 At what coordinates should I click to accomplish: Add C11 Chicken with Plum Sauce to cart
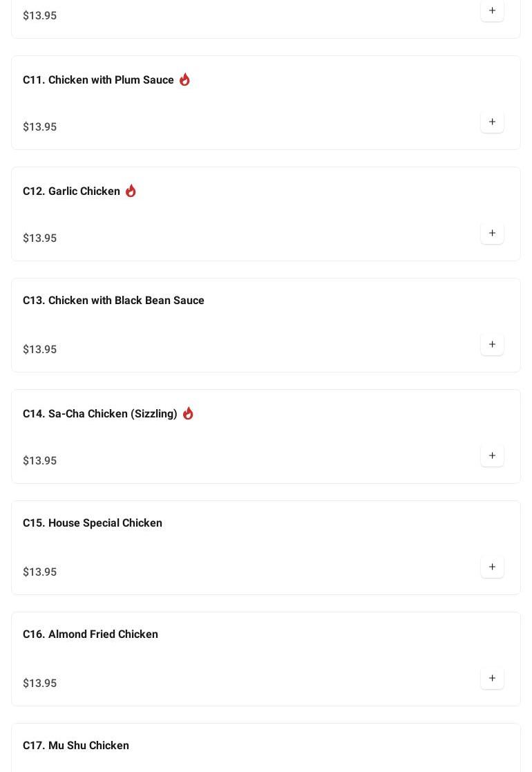click(492, 122)
